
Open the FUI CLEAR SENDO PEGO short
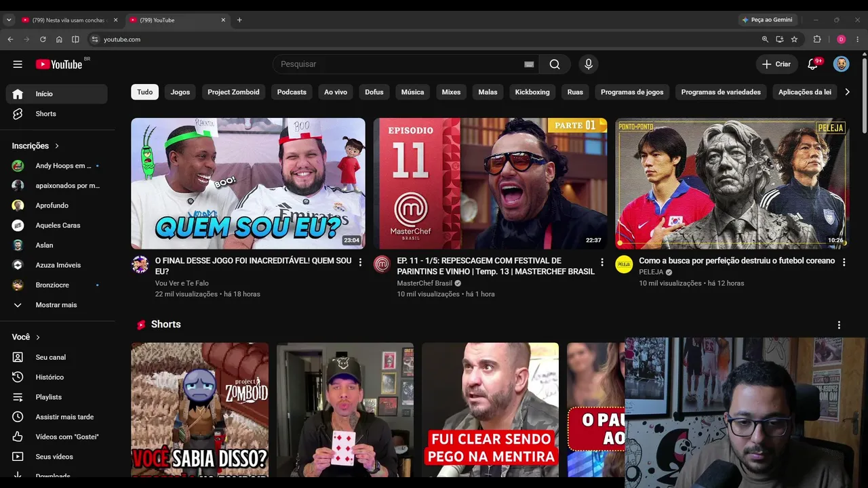(490, 410)
